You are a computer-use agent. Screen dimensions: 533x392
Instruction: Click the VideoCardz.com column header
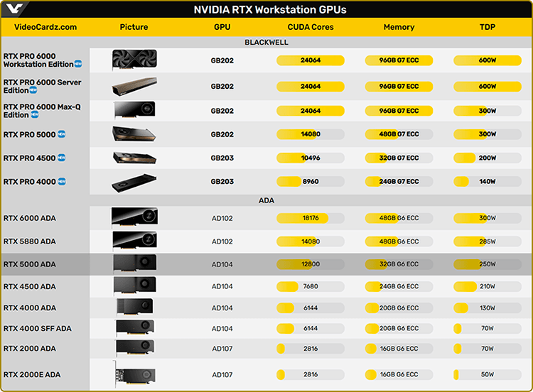(45, 27)
